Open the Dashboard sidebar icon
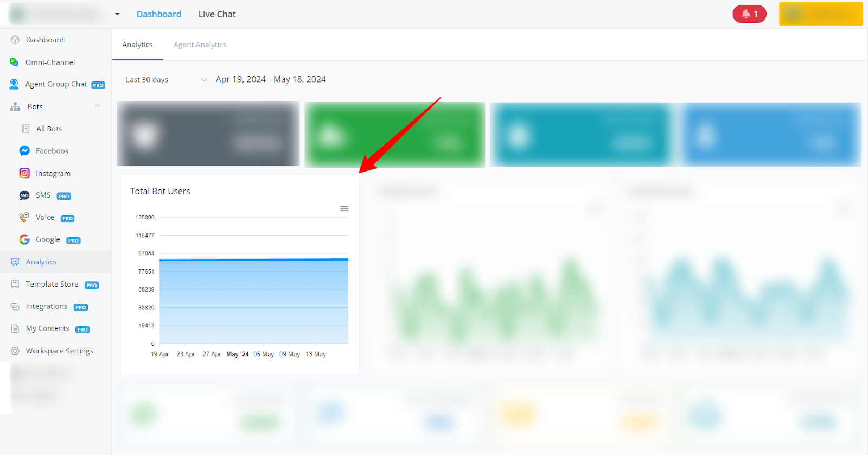Image resolution: width=868 pixels, height=455 pixels. click(x=15, y=40)
